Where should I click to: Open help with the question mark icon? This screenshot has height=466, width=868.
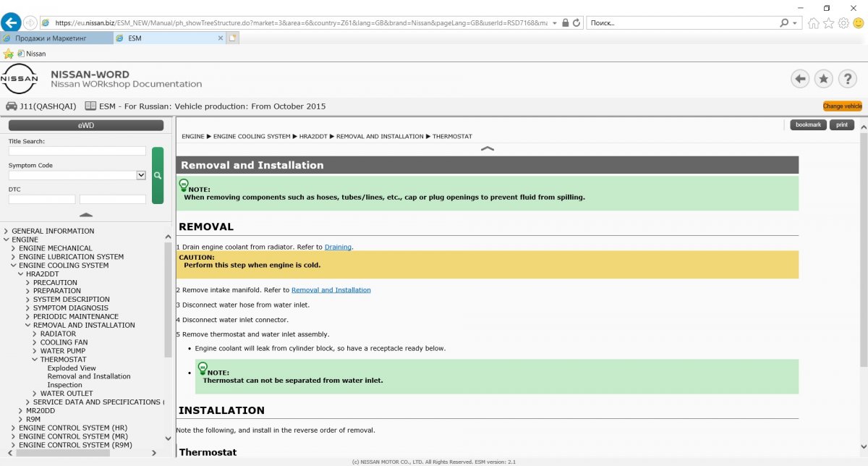coord(847,79)
